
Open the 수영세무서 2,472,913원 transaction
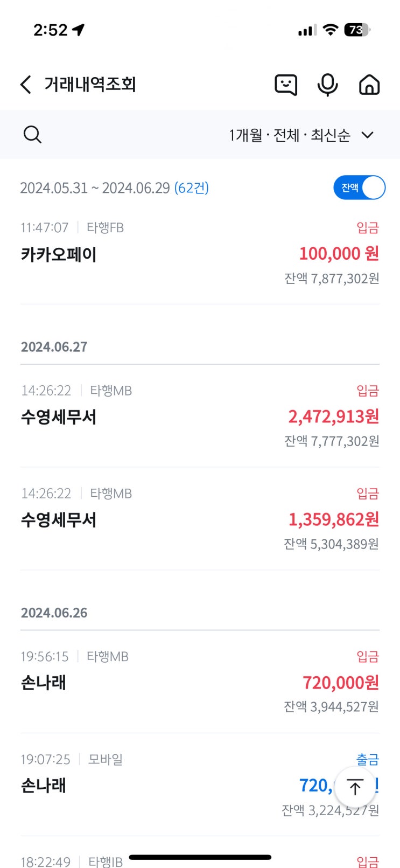[x=200, y=416]
